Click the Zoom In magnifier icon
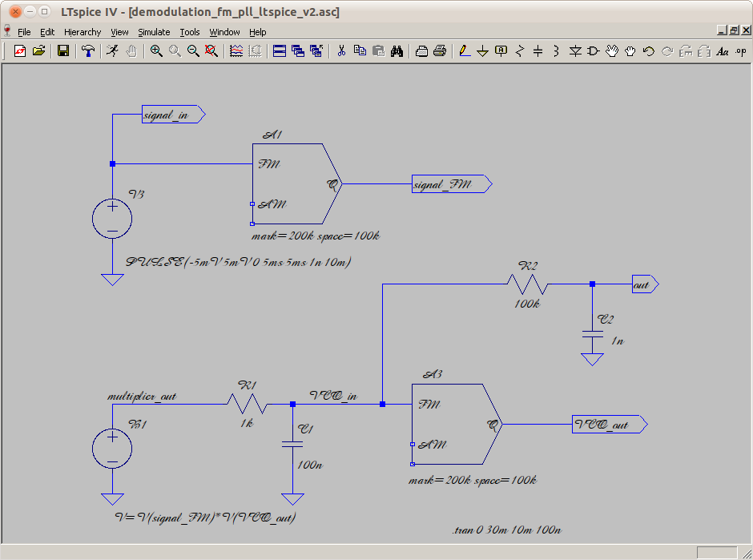753x560 pixels. (x=156, y=51)
